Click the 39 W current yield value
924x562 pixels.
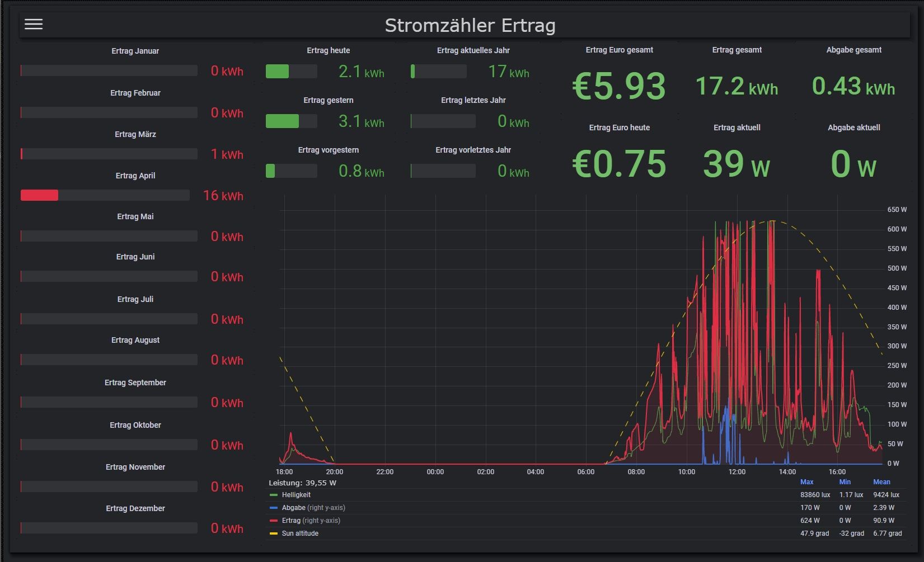(x=737, y=164)
